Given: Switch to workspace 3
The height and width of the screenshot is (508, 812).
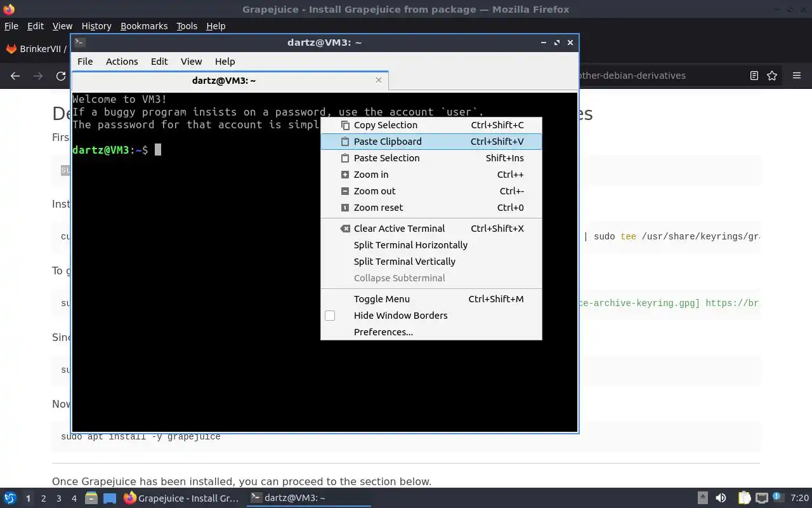Looking at the screenshot, I should (x=59, y=498).
